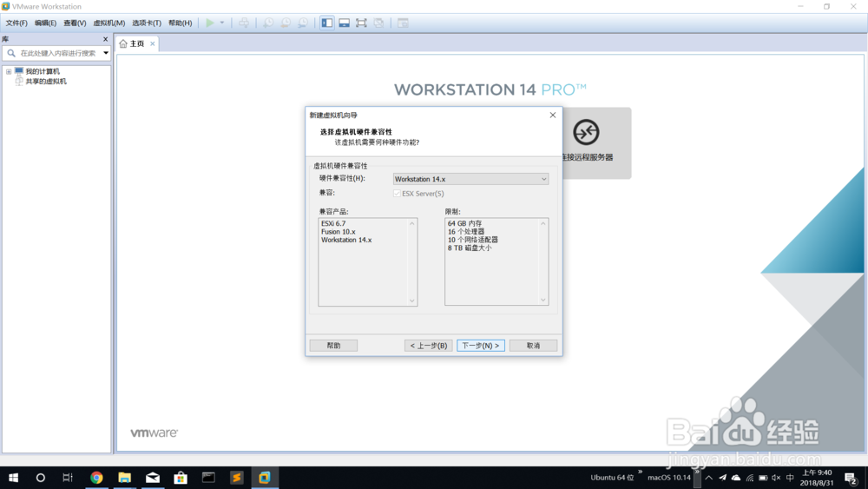Image resolution: width=868 pixels, height=489 pixels.
Task: Click the 兼容产品 list scrollbar up arrow
Action: tap(411, 224)
